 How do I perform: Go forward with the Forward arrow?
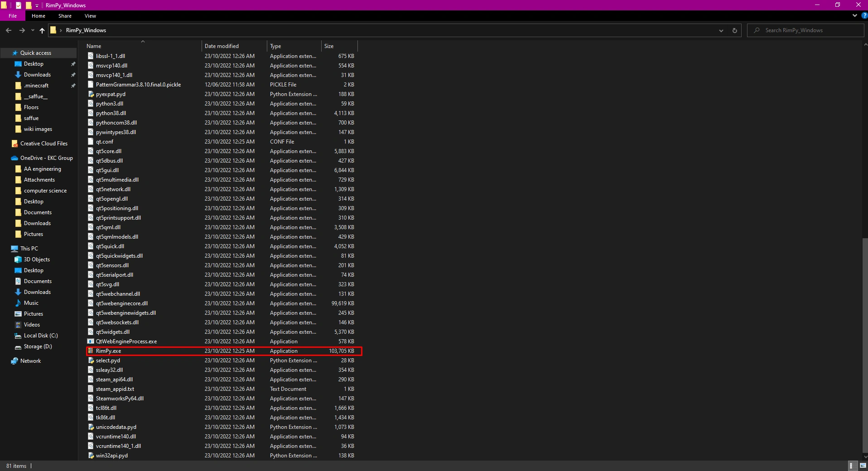pyautogui.click(x=22, y=30)
